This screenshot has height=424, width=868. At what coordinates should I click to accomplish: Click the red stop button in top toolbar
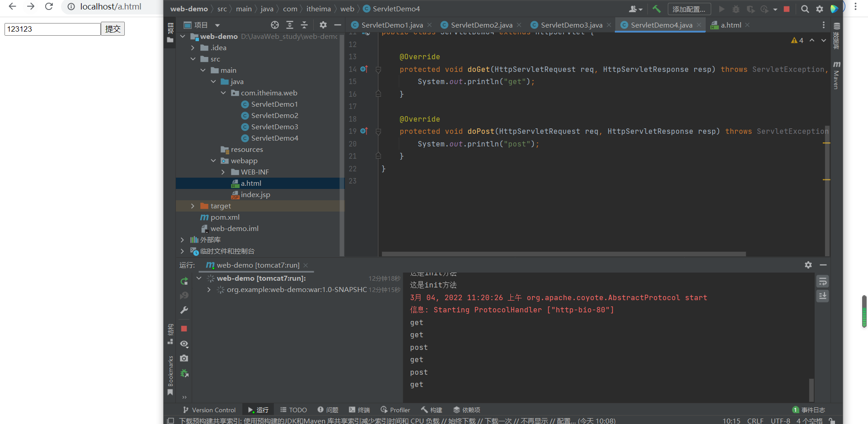[787, 9]
